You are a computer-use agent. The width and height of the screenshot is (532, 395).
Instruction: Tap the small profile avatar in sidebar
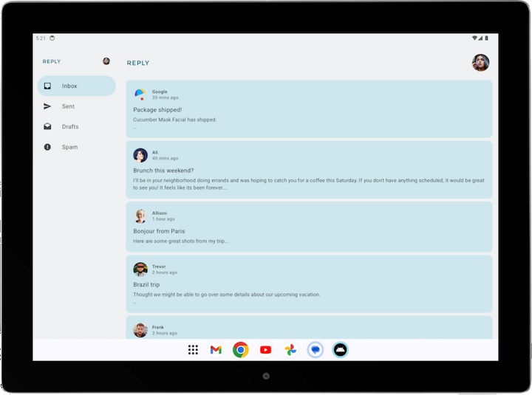106,61
